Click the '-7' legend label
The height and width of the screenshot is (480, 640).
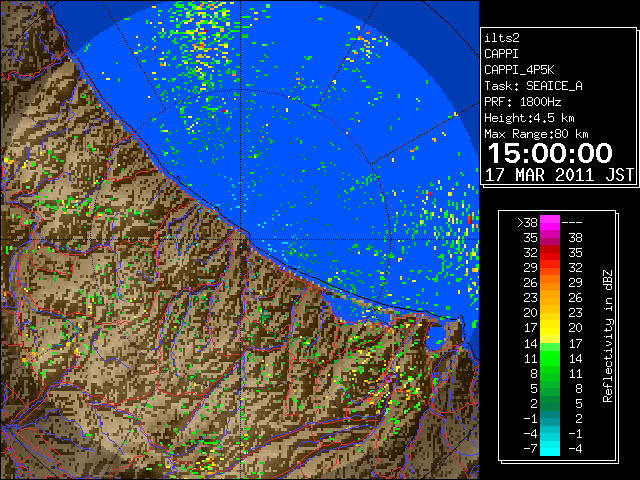pos(530,449)
